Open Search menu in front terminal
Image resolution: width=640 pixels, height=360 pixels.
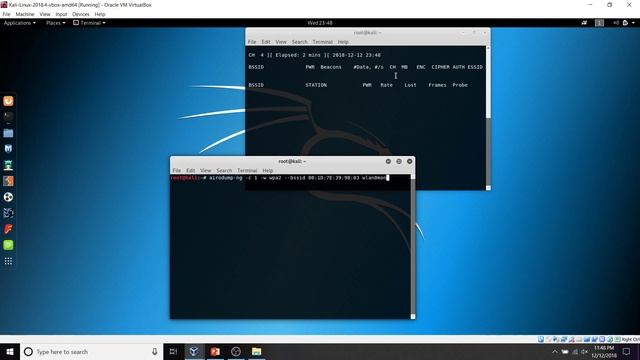point(224,171)
